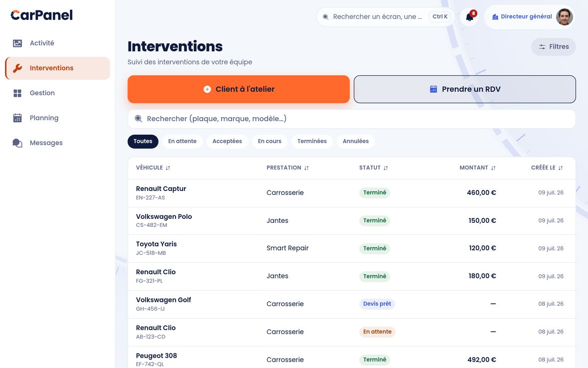Viewport: 588px width, 368px height.
Task: Open Gestion in the sidebar
Action: tap(57, 93)
